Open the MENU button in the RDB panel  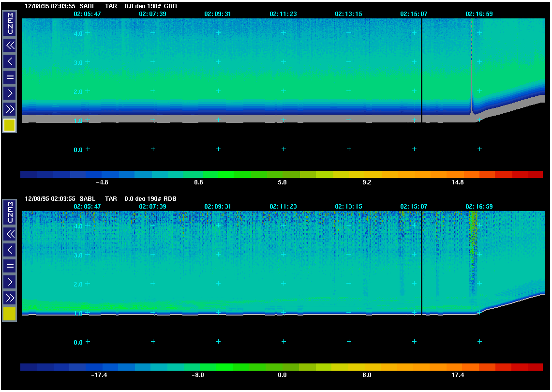pos(10,212)
